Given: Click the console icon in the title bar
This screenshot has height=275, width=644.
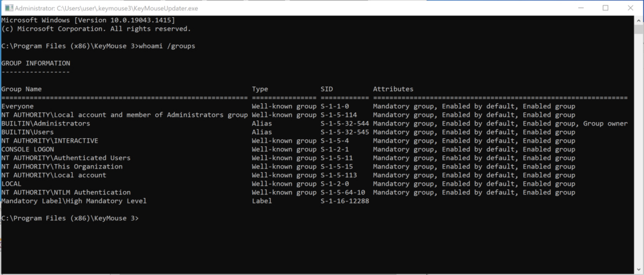Looking at the screenshot, I should click(9, 8).
